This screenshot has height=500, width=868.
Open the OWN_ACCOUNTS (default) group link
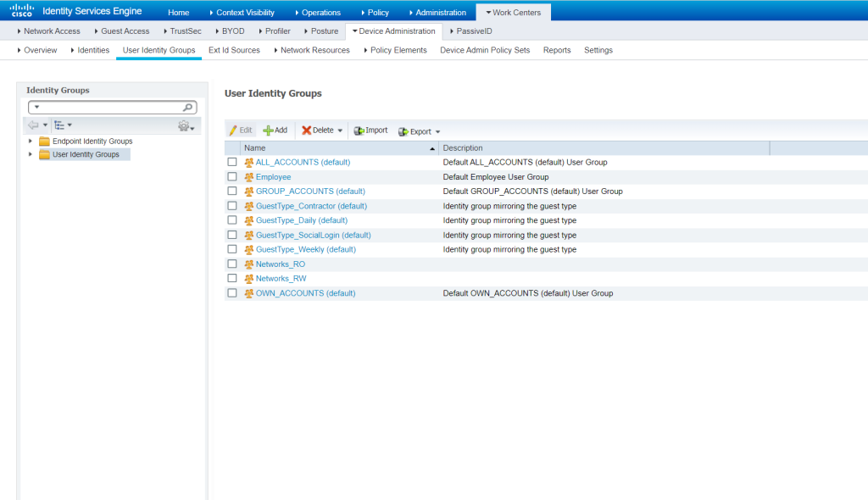coord(305,293)
